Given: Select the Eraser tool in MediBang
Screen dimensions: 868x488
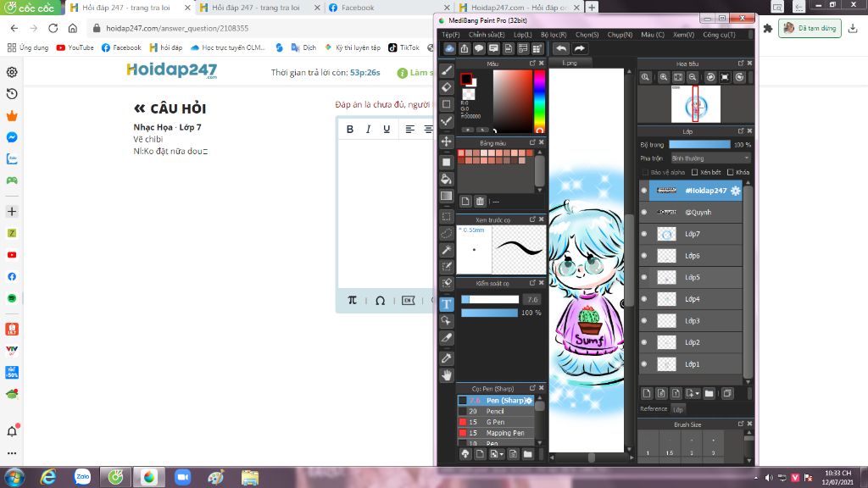Looking at the screenshot, I should tap(447, 87).
